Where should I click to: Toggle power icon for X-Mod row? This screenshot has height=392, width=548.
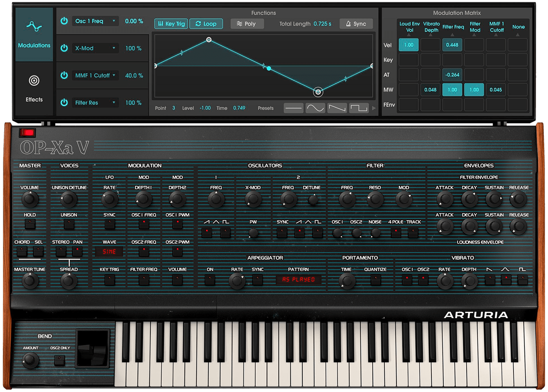click(x=64, y=48)
